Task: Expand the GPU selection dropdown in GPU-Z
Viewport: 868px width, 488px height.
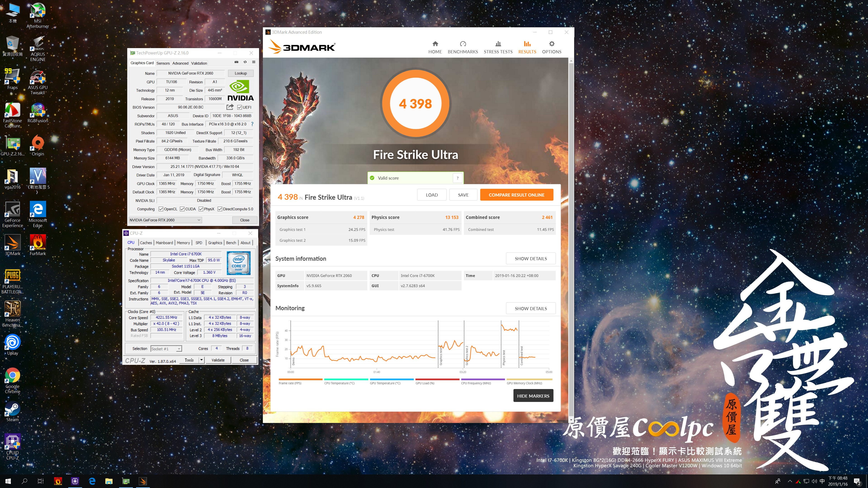Action: pyautogui.click(x=165, y=220)
